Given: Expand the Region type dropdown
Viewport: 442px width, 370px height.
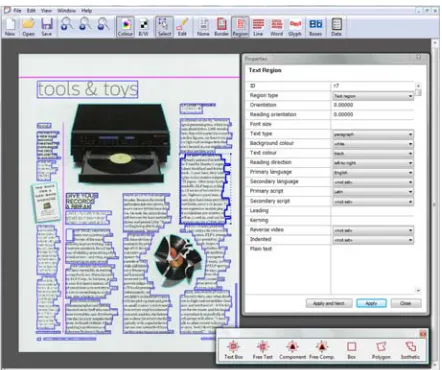Looking at the screenshot, I should pos(373,96).
